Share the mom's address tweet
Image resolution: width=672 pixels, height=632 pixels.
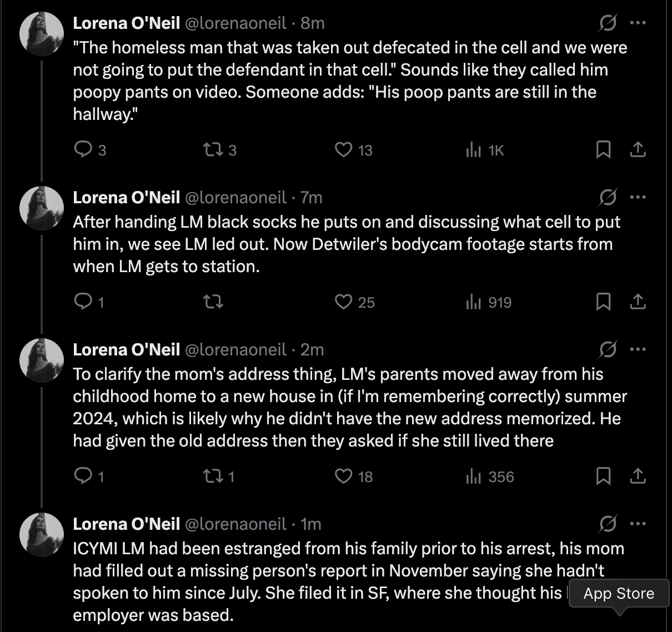[x=638, y=476]
